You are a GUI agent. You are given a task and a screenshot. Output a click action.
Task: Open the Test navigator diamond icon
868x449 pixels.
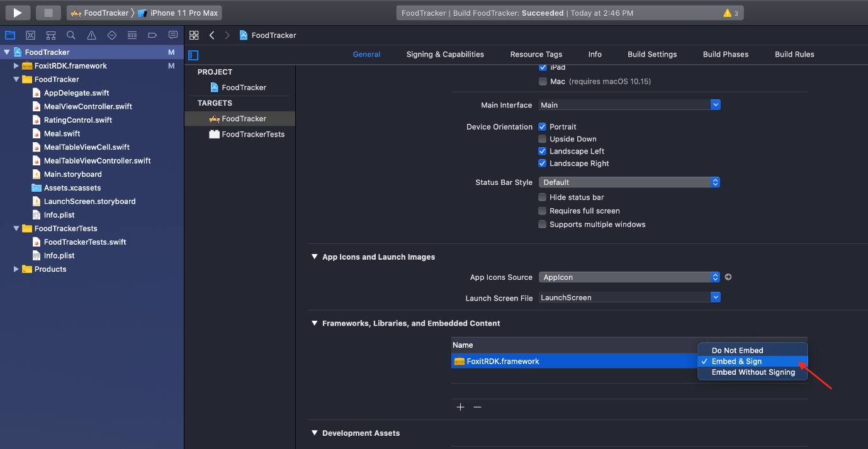112,35
